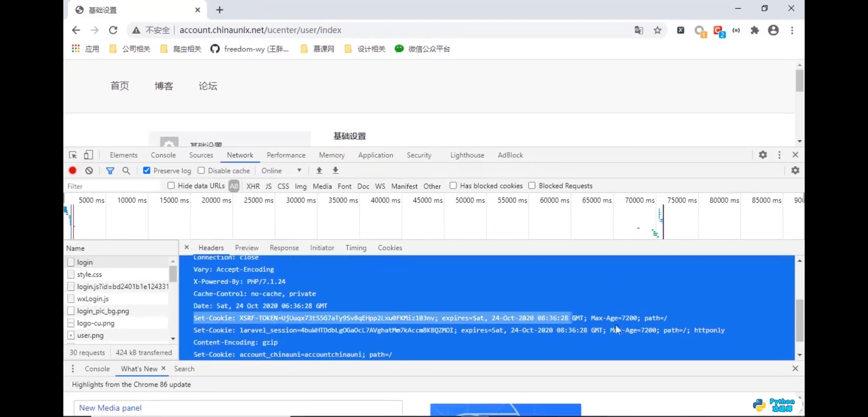Open the Online throttling dropdown
The image size is (868, 417).
pos(281,170)
